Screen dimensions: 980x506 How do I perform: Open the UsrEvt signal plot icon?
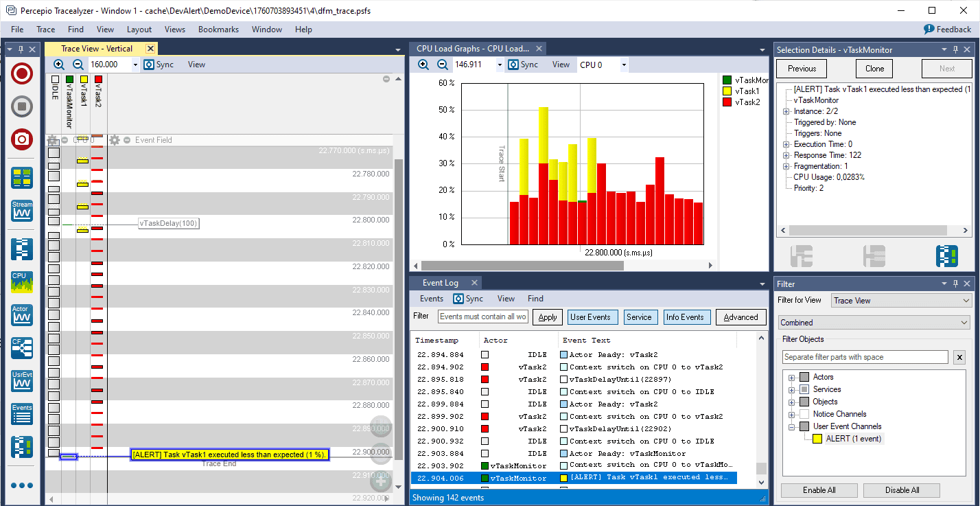[x=22, y=381]
